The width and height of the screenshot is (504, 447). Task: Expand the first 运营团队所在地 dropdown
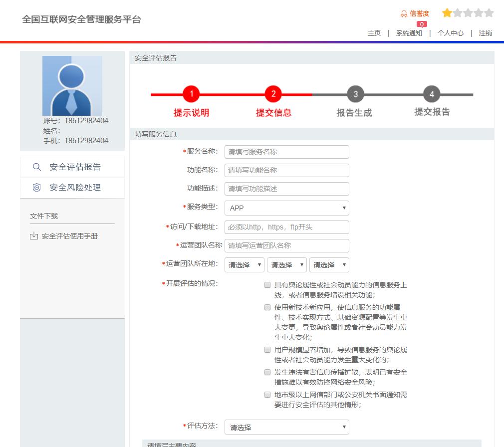pos(244,265)
